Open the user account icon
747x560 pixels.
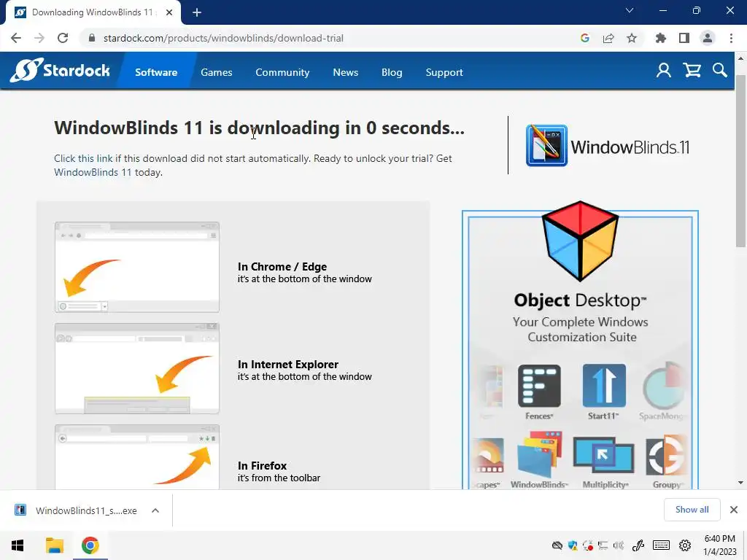pyautogui.click(x=664, y=71)
